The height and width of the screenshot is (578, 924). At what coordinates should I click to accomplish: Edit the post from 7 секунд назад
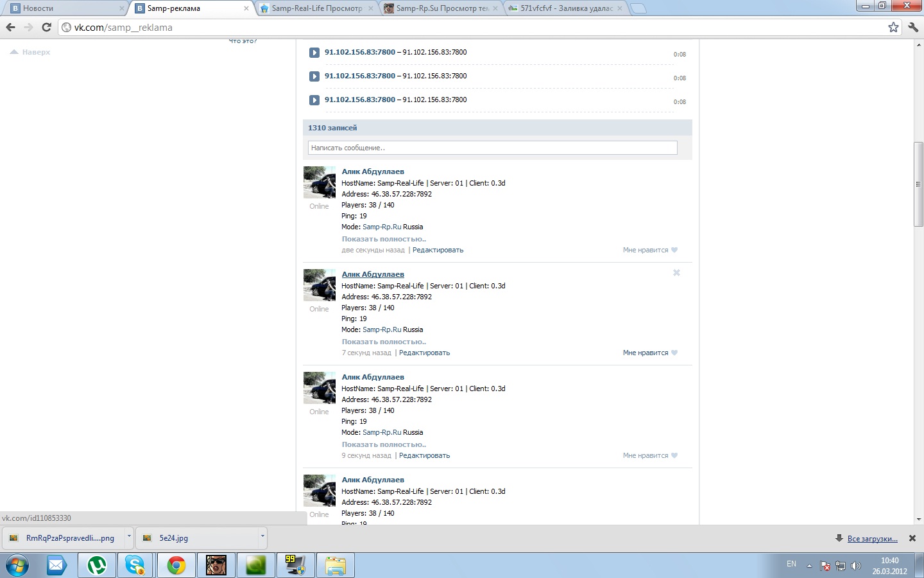(x=424, y=353)
